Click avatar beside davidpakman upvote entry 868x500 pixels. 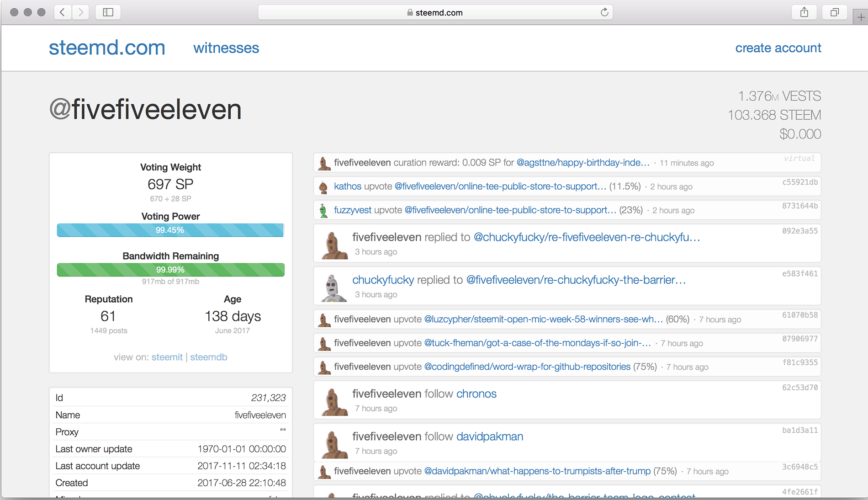tap(324, 471)
